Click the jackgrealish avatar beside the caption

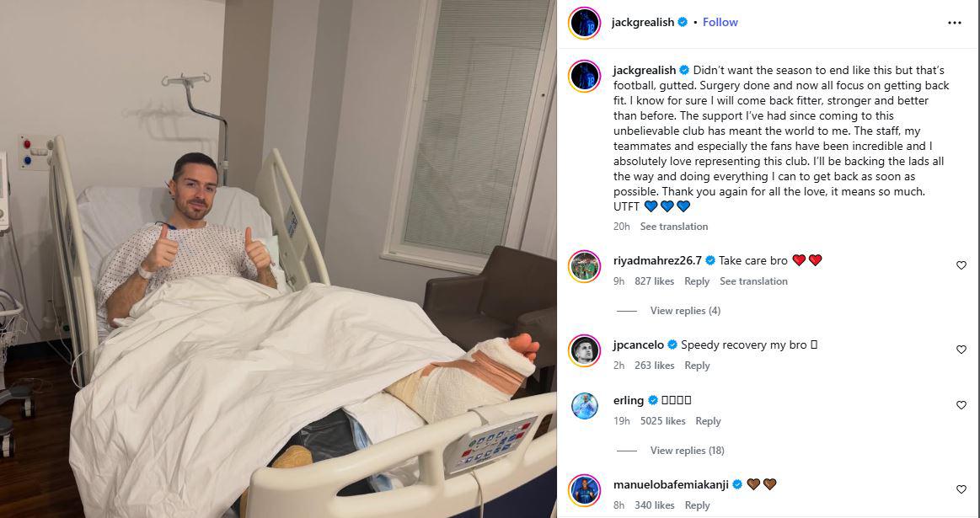584,77
